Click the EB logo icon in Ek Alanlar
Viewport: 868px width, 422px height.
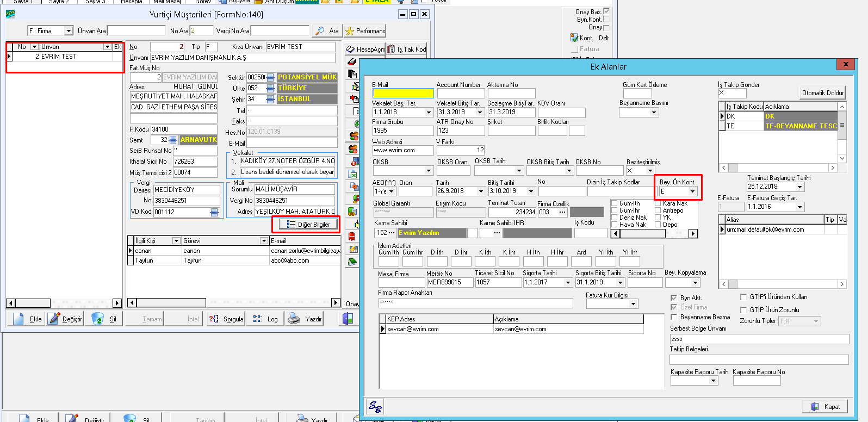(375, 406)
